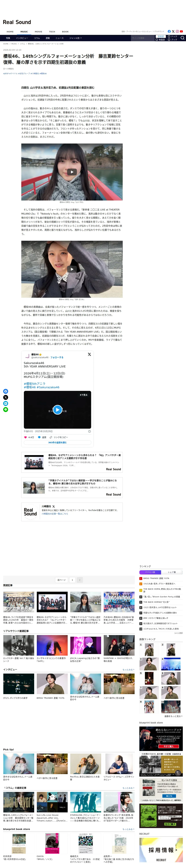
Task: Click the #櫻坂5thアニラ hashtag
Action: pyautogui.click(x=34, y=384)
